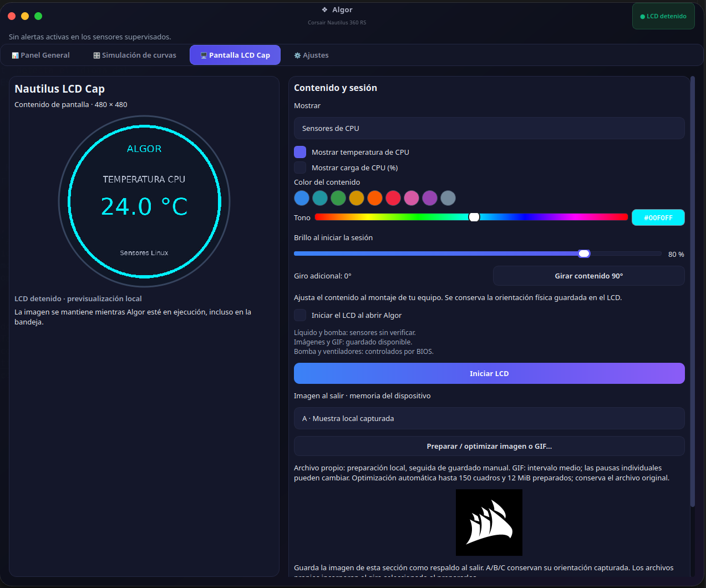Select the Pantalla LCD Cap tab
This screenshot has height=588, width=706.
(235, 55)
